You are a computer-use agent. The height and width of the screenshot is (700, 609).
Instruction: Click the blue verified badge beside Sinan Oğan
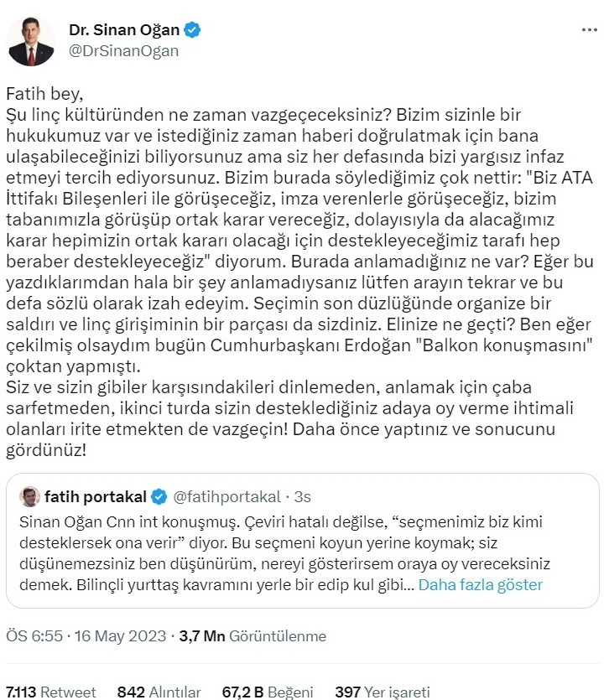click(192, 30)
